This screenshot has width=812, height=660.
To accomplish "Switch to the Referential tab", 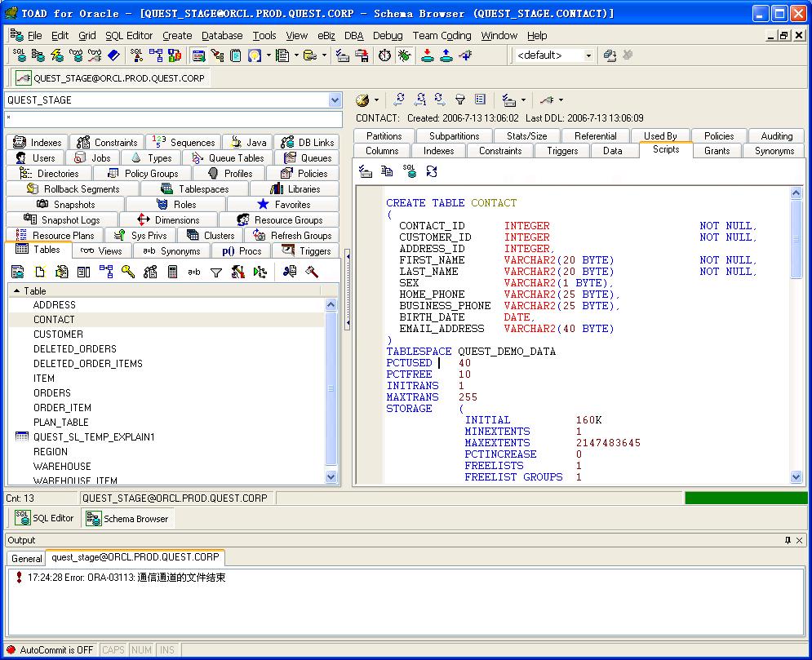I will (x=595, y=136).
